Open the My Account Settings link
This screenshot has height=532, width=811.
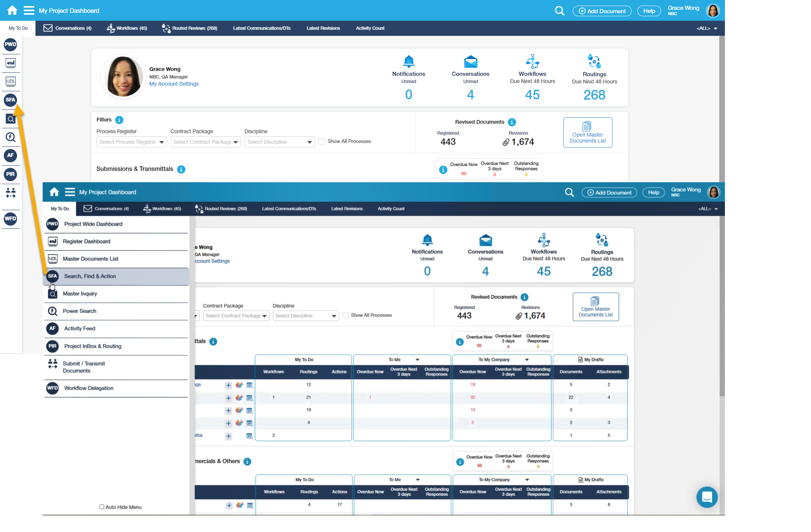point(174,84)
